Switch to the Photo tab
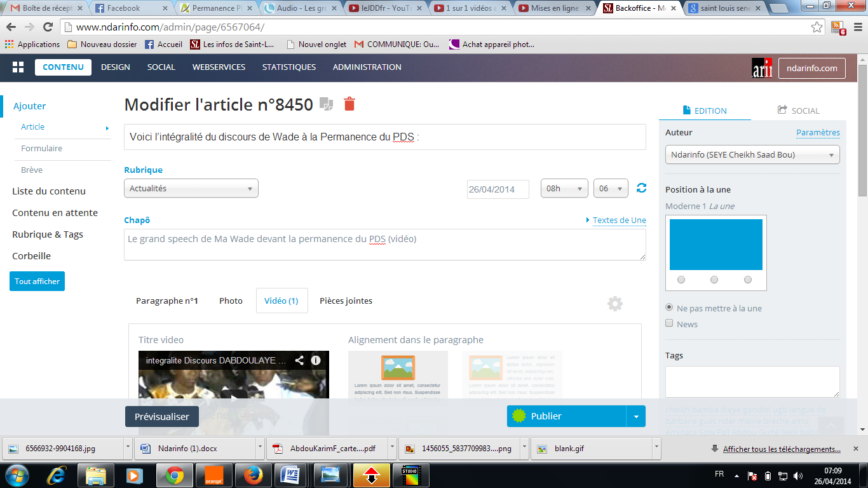868x488 pixels. coord(231,301)
